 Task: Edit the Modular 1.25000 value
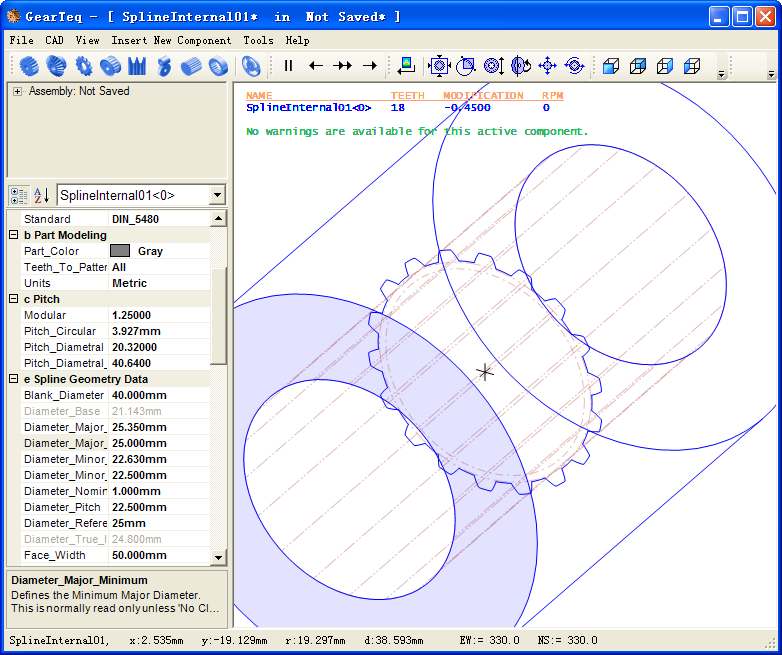coord(159,315)
